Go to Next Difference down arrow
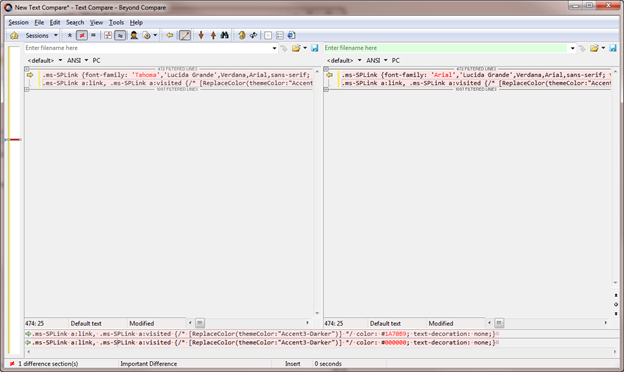The image size is (624, 372). [201, 35]
